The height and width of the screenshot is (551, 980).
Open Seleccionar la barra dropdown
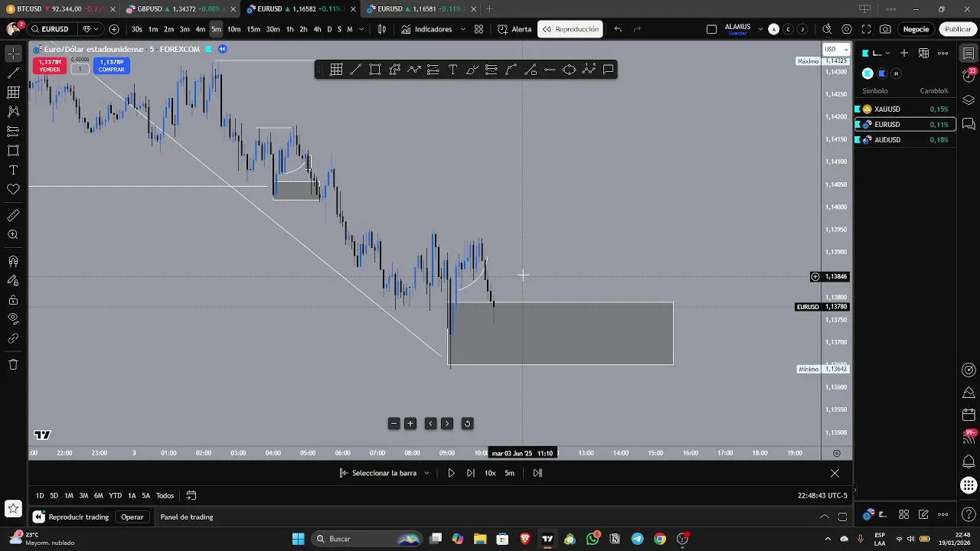[x=384, y=473]
